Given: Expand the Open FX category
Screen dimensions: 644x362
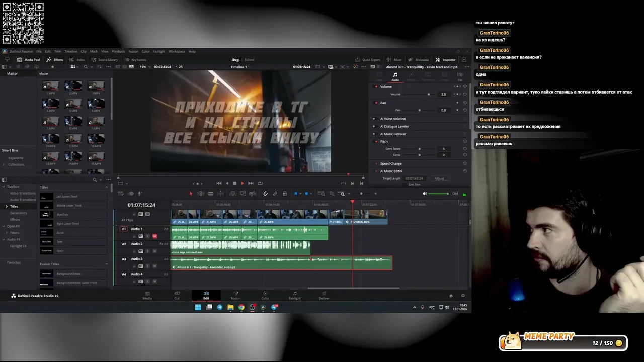Looking at the screenshot, I should point(3,226).
